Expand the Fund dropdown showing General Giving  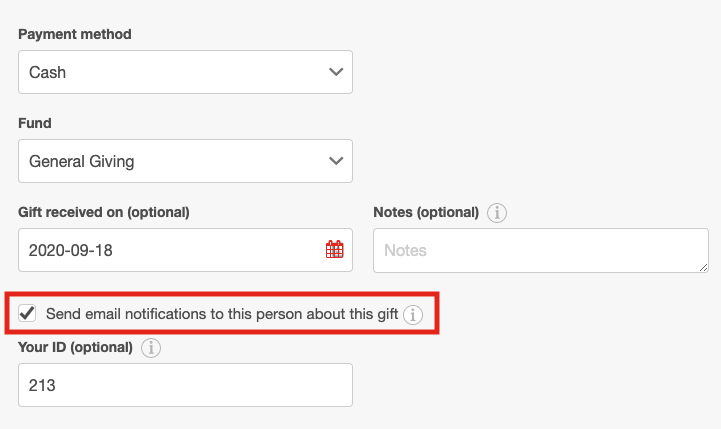185,161
